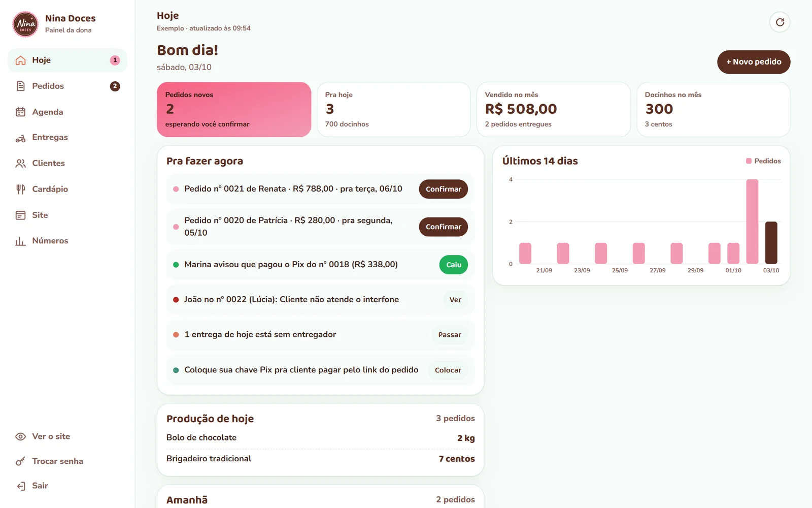Viewport: 812px width, 508px height.
Task: Switch to the Números section
Action: [67, 241]
